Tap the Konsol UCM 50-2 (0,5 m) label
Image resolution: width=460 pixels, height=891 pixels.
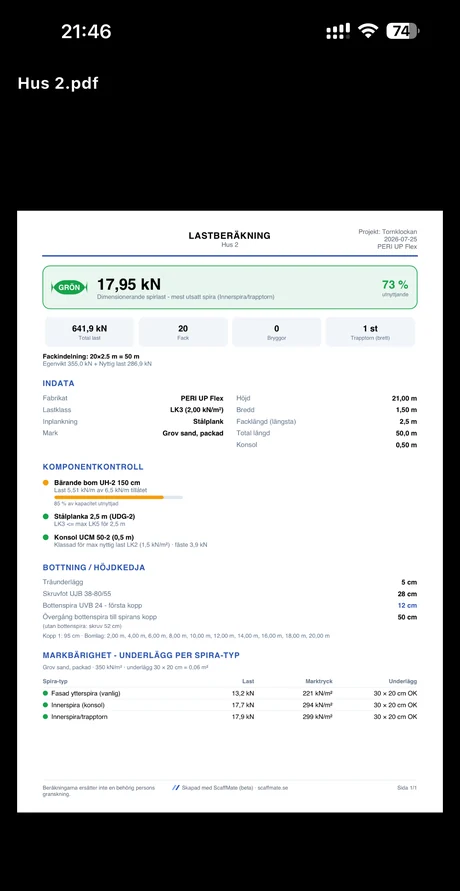(94, 537)
